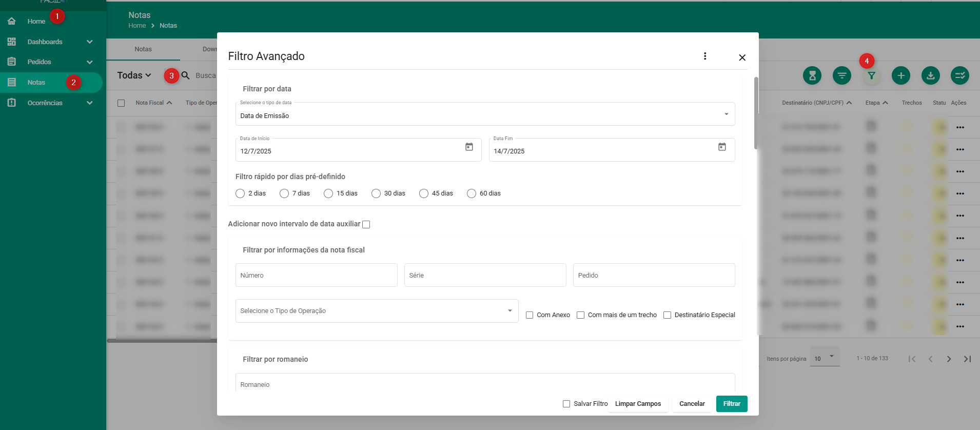
Task: Click the Home breadcrumb link
Action: 137,26
